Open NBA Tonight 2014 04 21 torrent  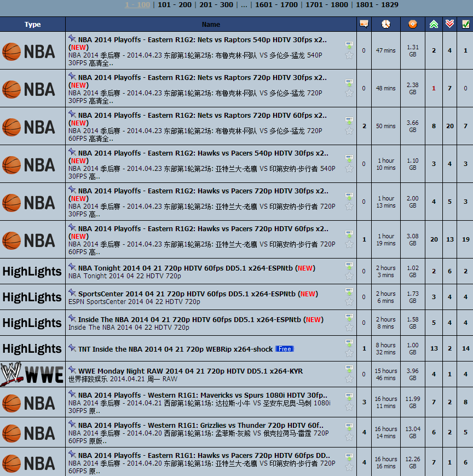pos(186,268)
